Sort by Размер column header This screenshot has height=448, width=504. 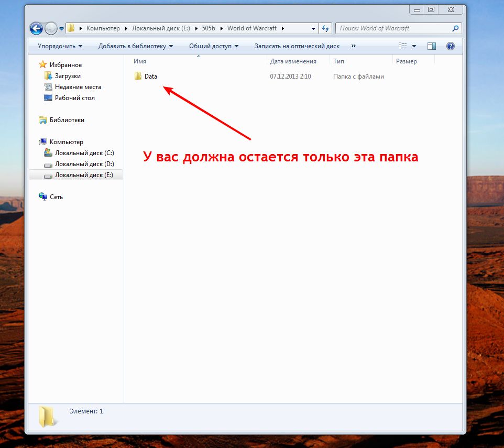tap(406, 61)
